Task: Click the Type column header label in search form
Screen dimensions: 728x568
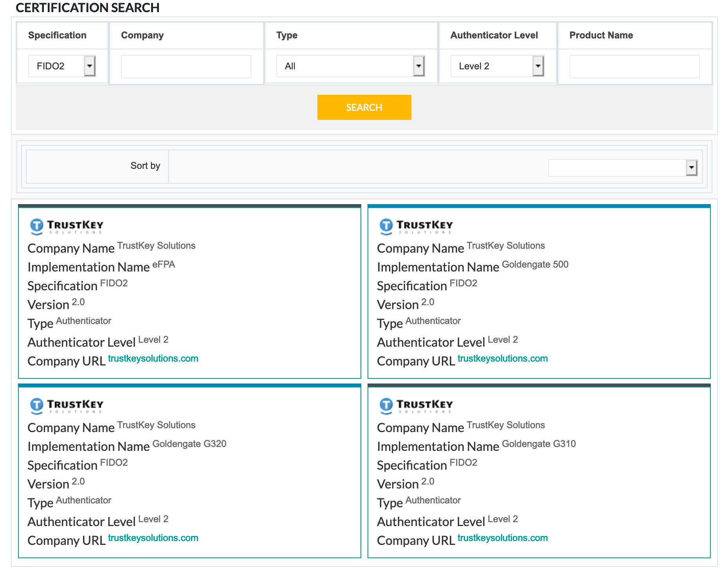Action: click(x=287, y=35)
